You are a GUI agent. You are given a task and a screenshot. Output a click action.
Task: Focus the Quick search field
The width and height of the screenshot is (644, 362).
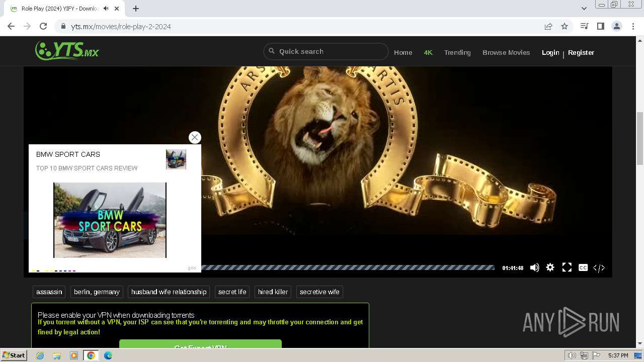click(x=326, y=51)
